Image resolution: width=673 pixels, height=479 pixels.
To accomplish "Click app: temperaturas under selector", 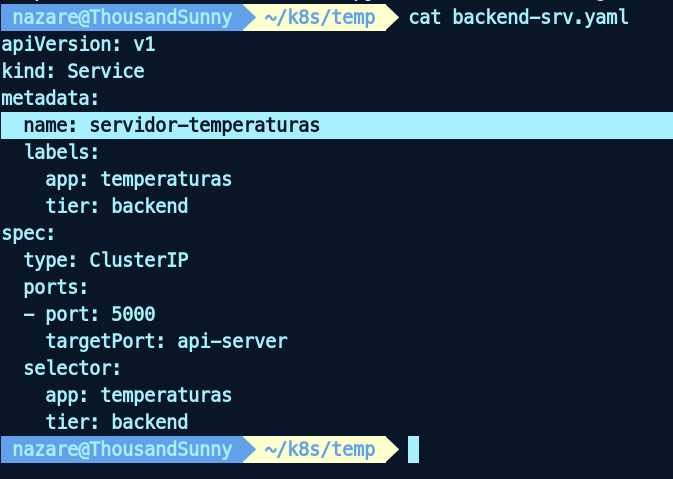I will coord(138,395).
